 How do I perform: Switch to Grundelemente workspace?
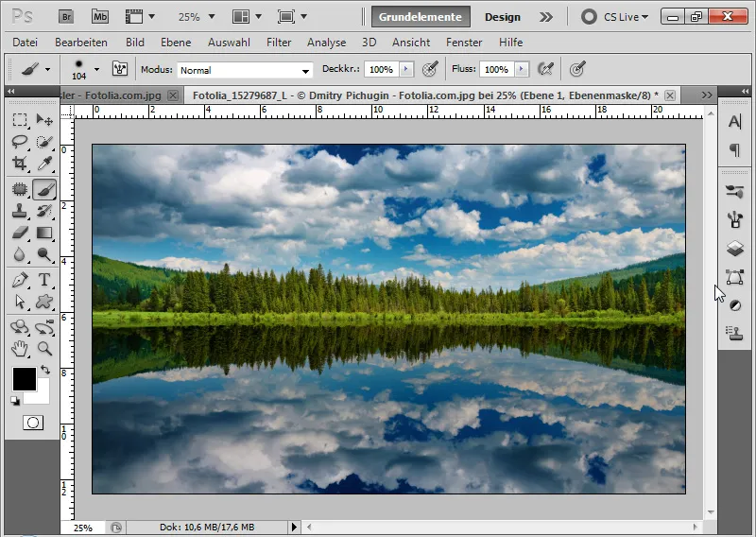tap(421, 17)
